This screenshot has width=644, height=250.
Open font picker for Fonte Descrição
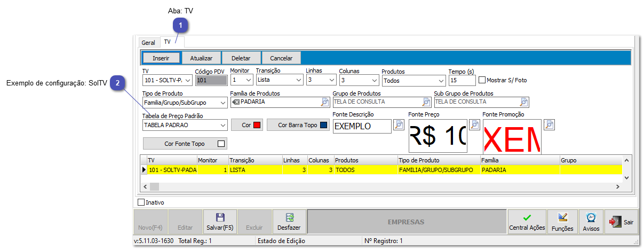(x=399, y=124)
